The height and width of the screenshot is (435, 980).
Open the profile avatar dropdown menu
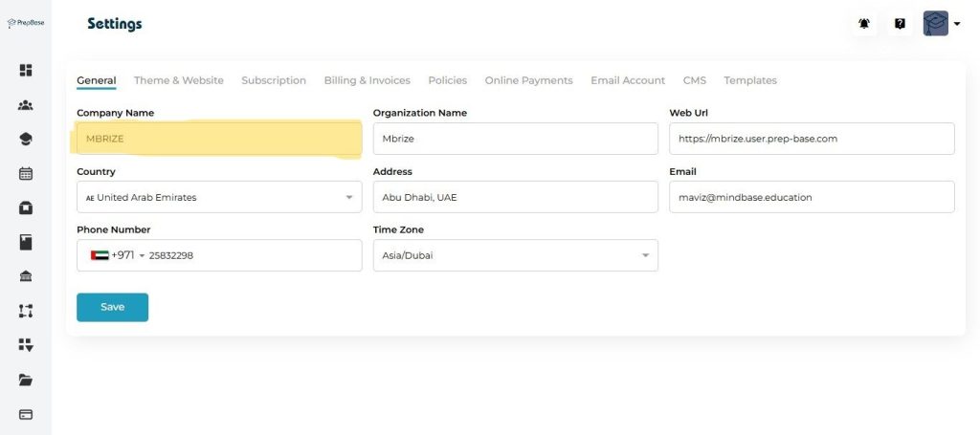tap(942, 24)
